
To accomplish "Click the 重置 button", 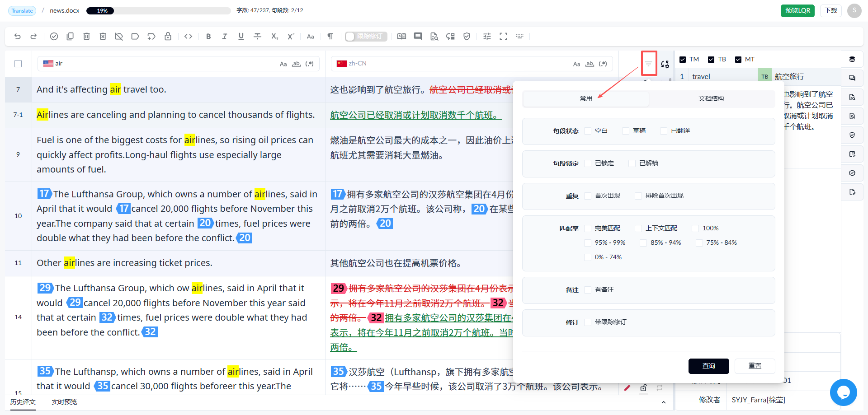I will 755,366.
